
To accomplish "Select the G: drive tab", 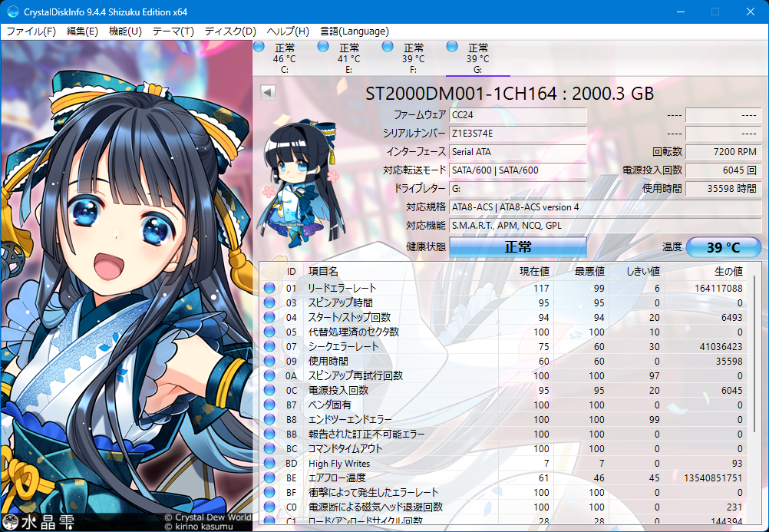I will point(477,58).
